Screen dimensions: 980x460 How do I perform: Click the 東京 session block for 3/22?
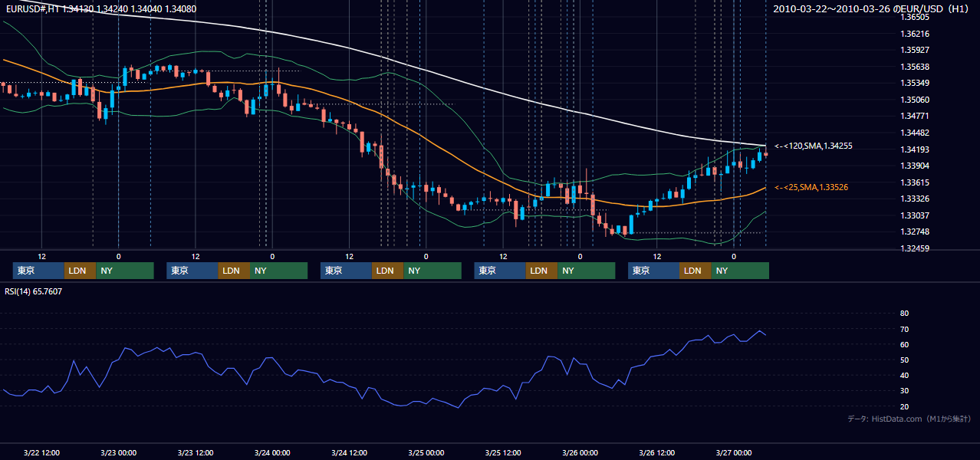pyautogui.click(x=38, y=271)
